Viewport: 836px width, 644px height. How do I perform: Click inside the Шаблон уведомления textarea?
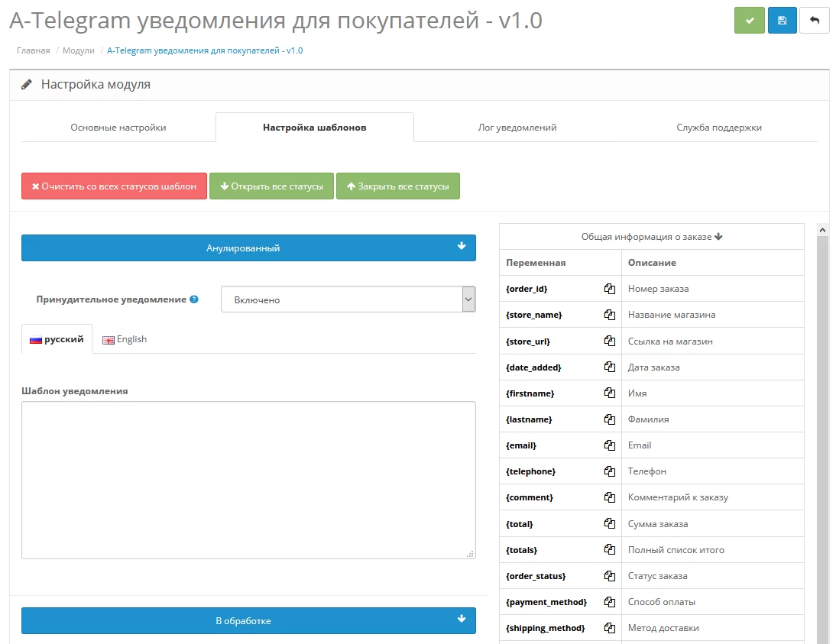tap(248, 480)
